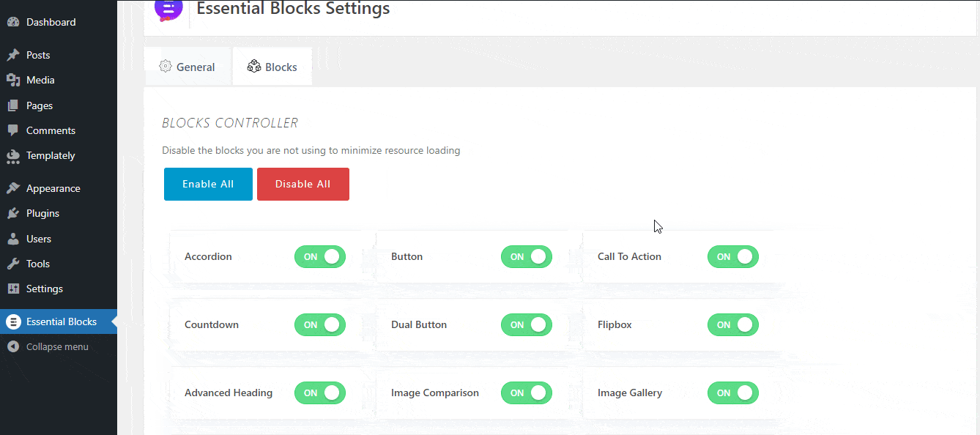
Task: Open the Appearance menu item
Action: click(x=59, y=188)
